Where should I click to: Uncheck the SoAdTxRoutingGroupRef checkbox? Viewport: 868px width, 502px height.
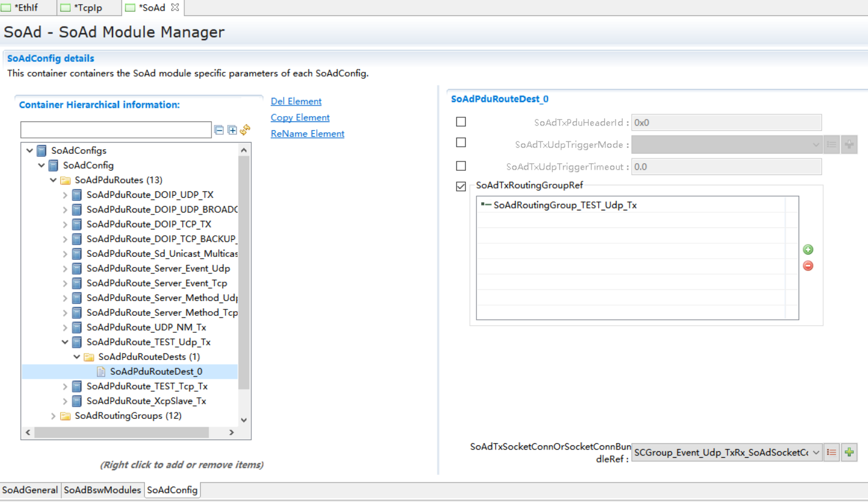(x=461, y=186)
